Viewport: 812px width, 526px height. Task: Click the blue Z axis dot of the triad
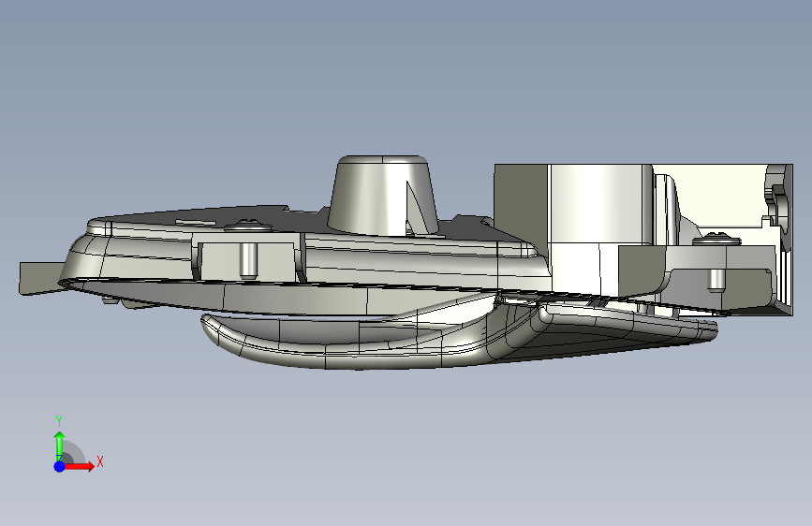point(59,466)
